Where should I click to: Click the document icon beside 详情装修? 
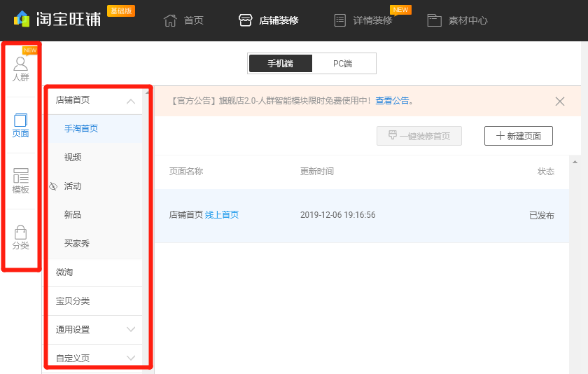pyautogui.click(x=339, y=20)
